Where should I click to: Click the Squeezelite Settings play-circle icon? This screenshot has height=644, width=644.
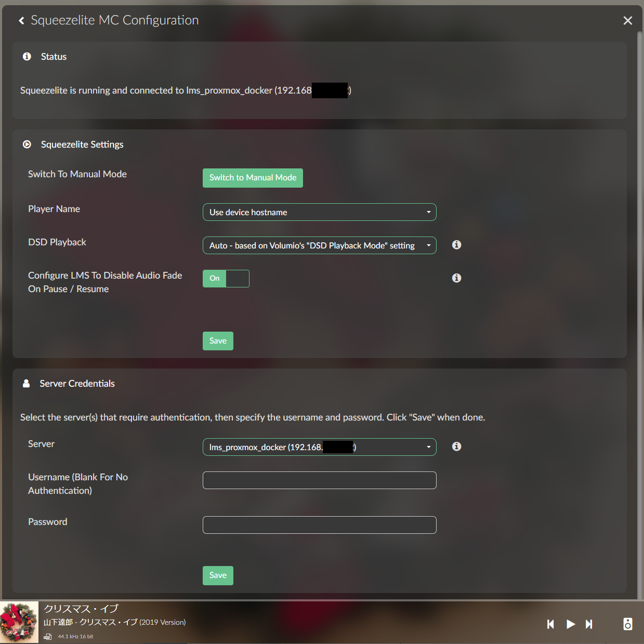click(27, 144)
